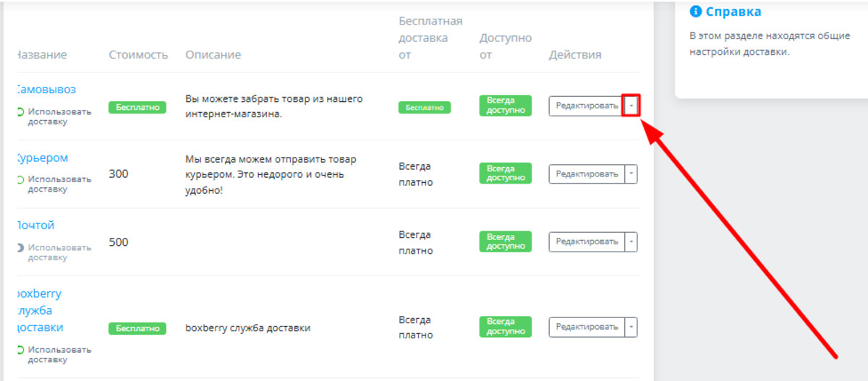
Task: Open the Почтой delivery link
Action: coord(35,226)
